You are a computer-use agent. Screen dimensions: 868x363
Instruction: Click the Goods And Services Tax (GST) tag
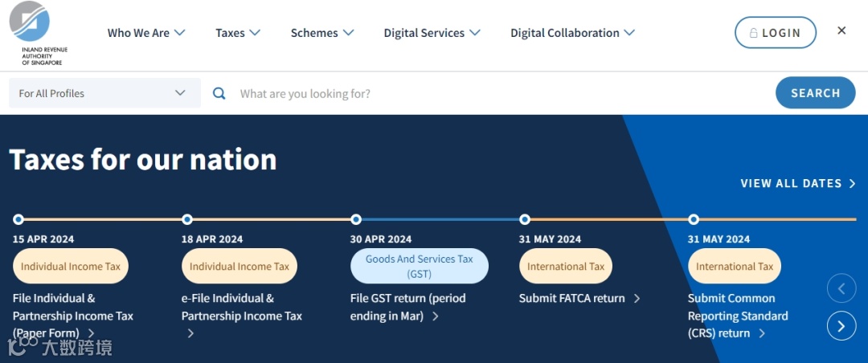point(419,267)
